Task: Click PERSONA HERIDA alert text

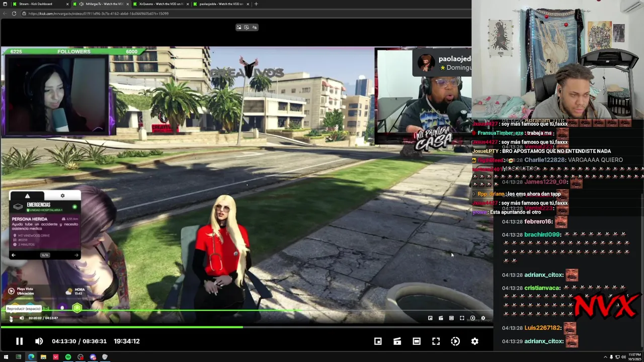Action: pyautogui.click(x=30, y=219)
